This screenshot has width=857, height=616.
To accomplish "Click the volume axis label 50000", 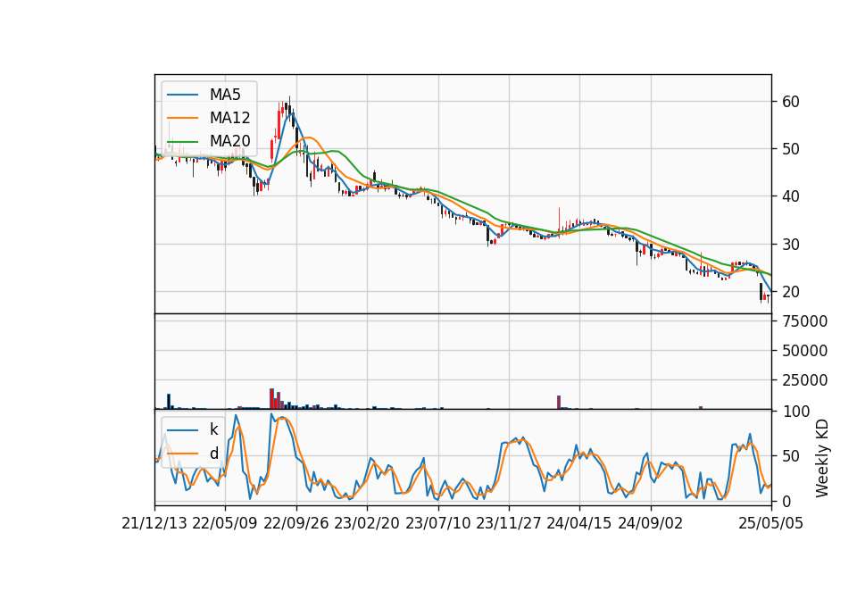I will pyautogui.click(x=804, y=350).
